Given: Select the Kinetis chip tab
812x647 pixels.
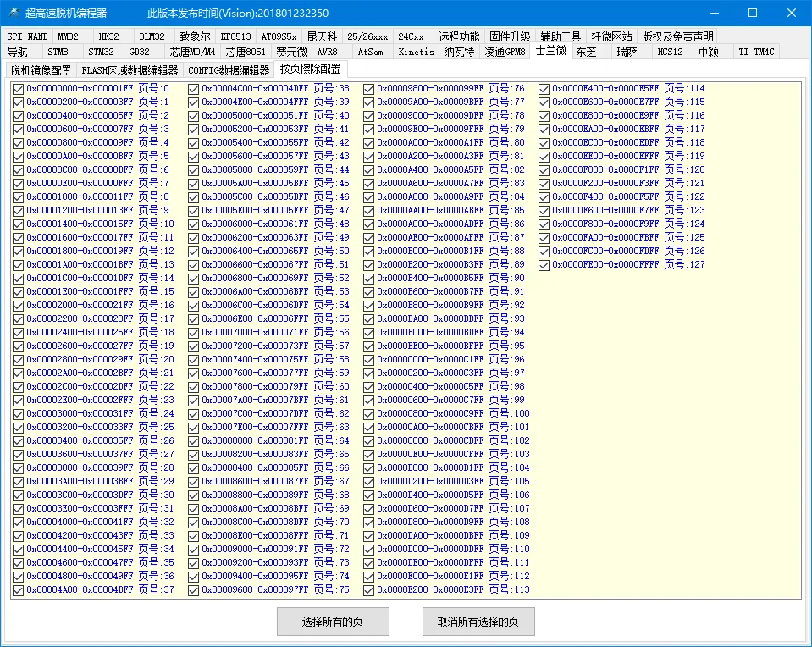Looking at the screenshot, I should tap(416, 52).
